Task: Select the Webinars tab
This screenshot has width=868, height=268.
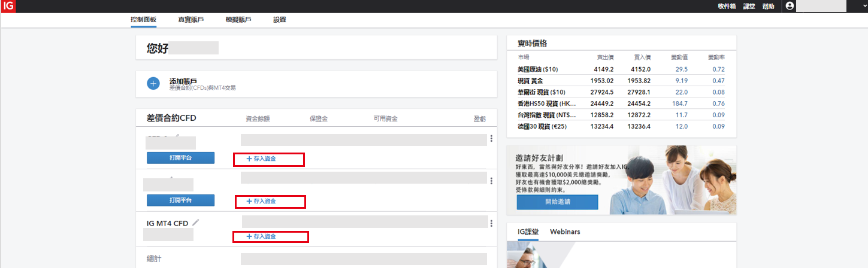Action: 565,232
